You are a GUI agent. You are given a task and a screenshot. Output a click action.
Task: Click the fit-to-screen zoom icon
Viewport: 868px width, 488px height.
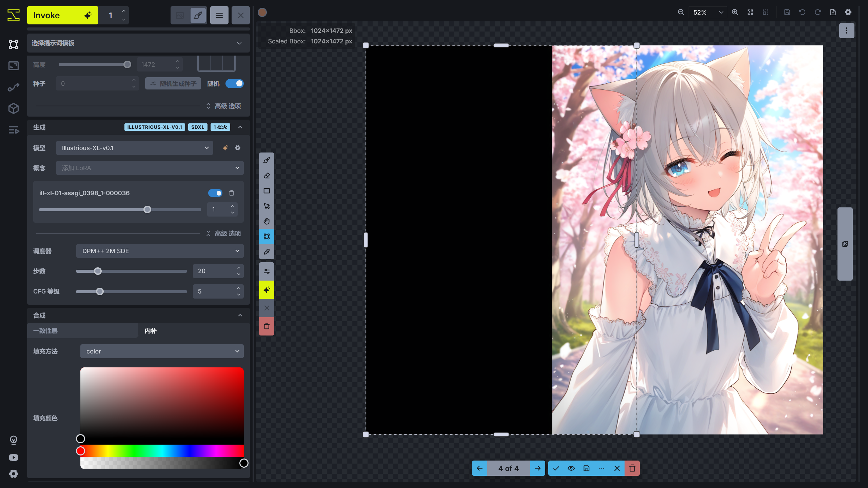750,12
